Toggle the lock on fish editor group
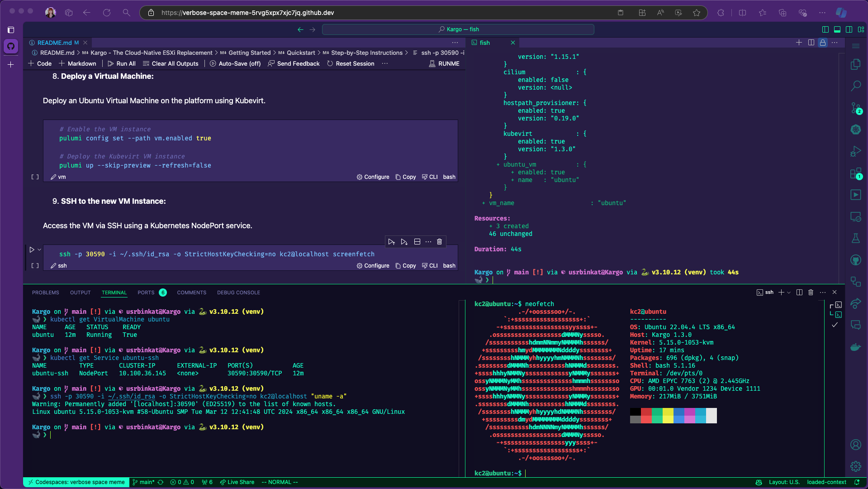This screenshot has width=868, height=489. coord(823,43)
